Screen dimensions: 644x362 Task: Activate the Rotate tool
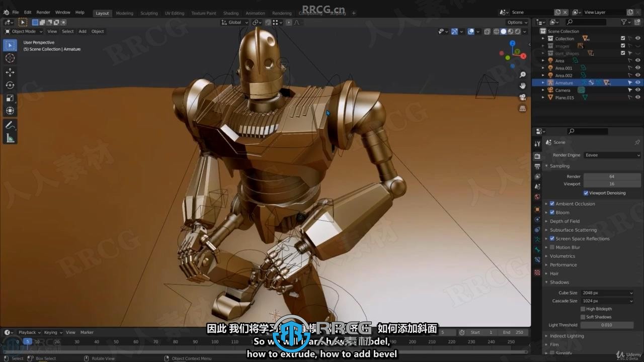[x=10, y=85]
